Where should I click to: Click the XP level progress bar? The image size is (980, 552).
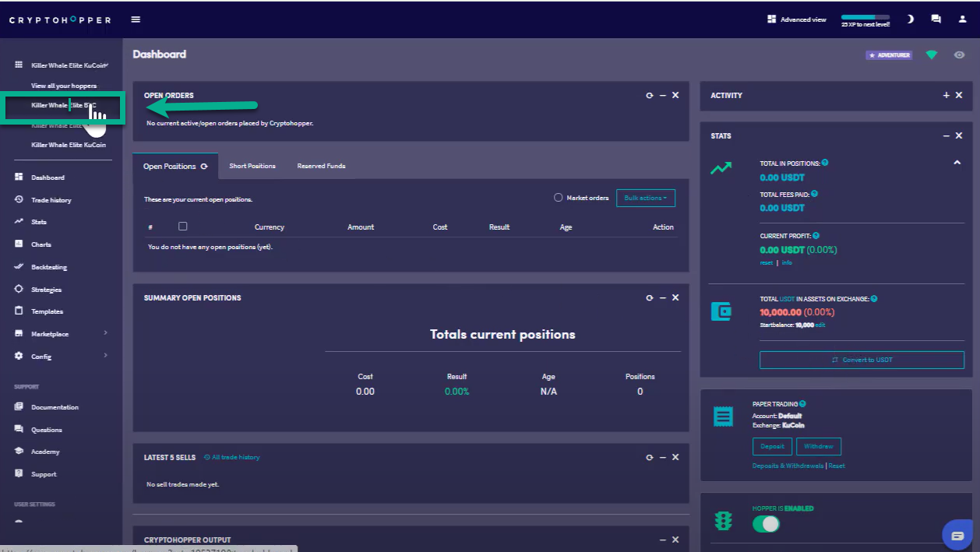[x=865, y=17]
